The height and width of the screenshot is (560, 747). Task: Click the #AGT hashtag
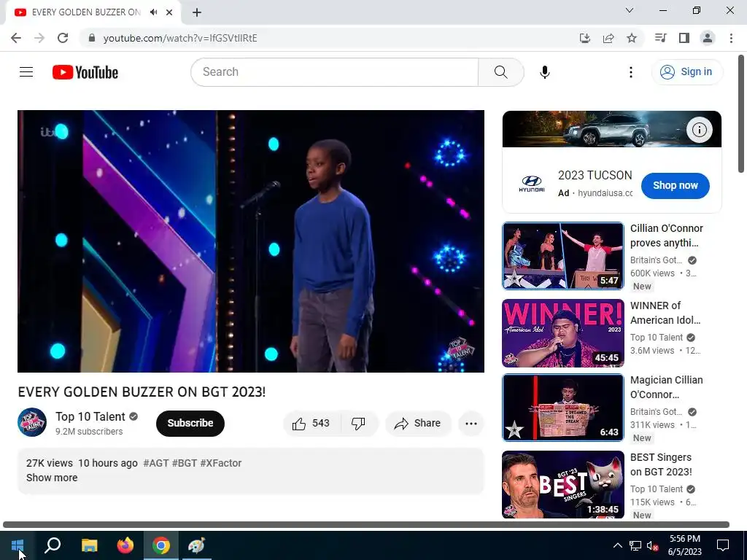(x=156, y=463)
